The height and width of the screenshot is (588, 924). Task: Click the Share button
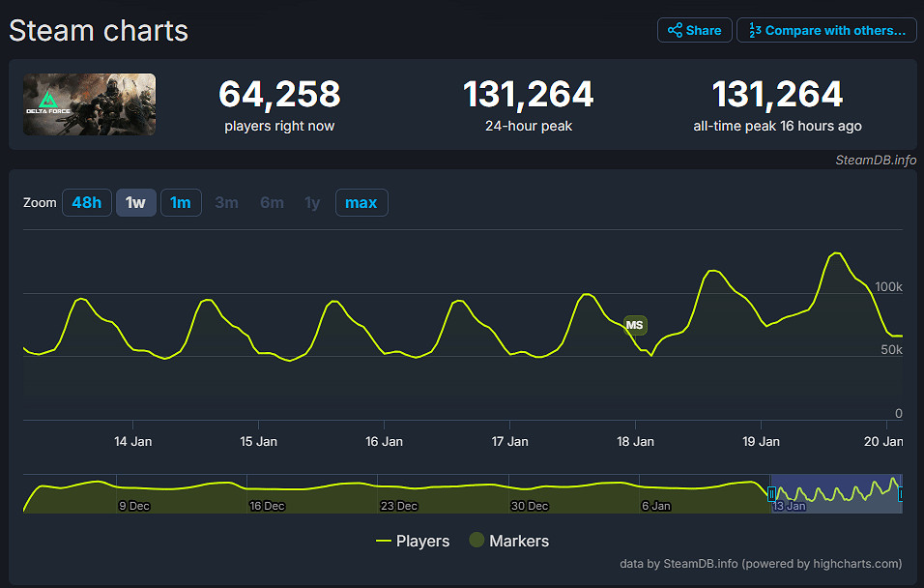(x=694, y=30)
